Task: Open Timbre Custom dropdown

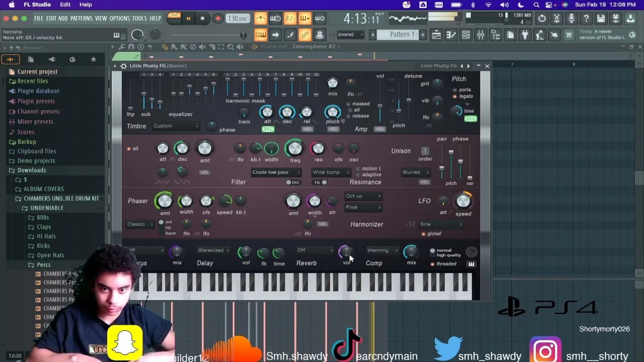Action: pyautogui.click(x=176, y=126)
